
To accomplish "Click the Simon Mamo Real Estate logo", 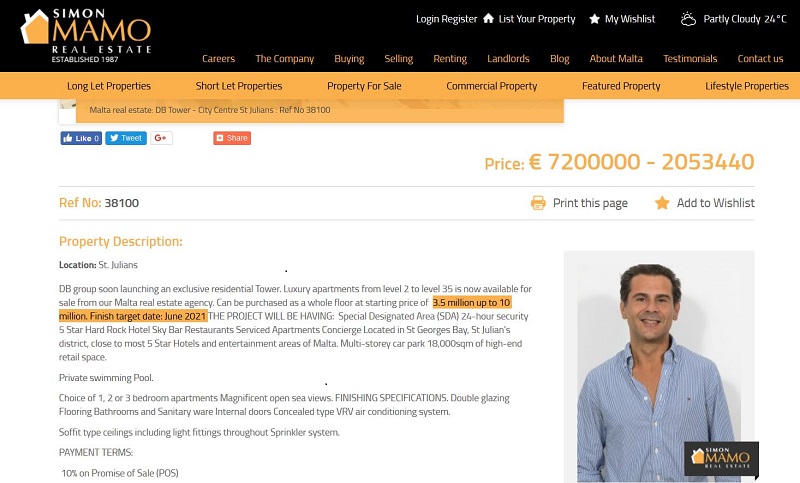I will 86,35.
